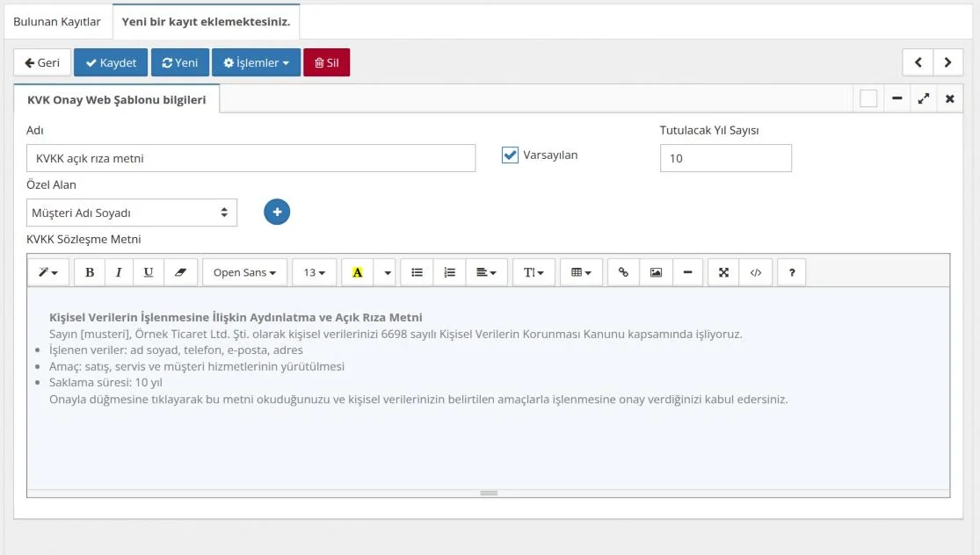Select the Yeni bir kayıt eklemektesiniz tab
980x555 pixels.
pyautogui.click(x=207, y=22)
